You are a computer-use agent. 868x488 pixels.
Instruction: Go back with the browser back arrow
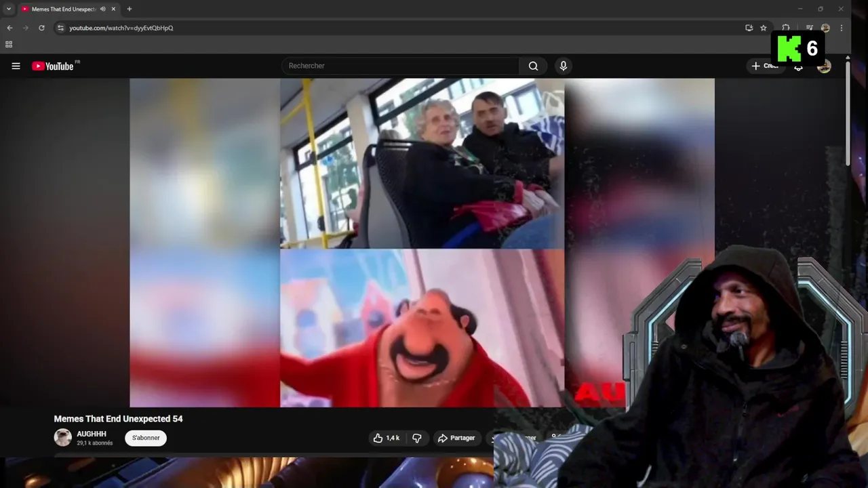[9, 28]
